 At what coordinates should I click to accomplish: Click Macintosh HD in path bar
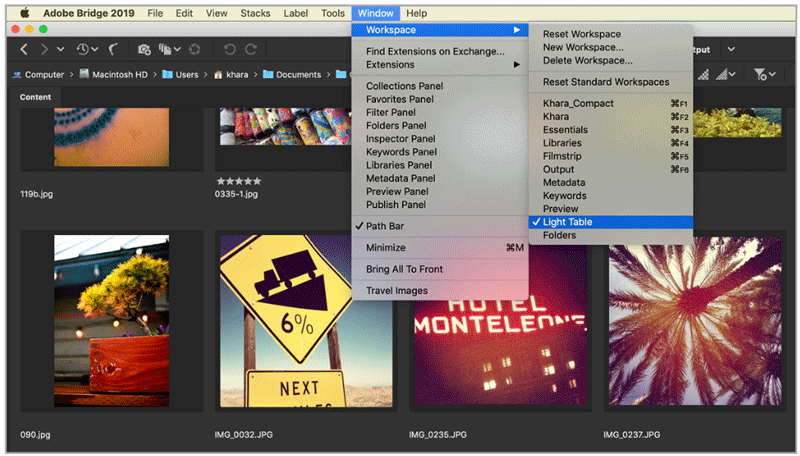tap(113, 74)
